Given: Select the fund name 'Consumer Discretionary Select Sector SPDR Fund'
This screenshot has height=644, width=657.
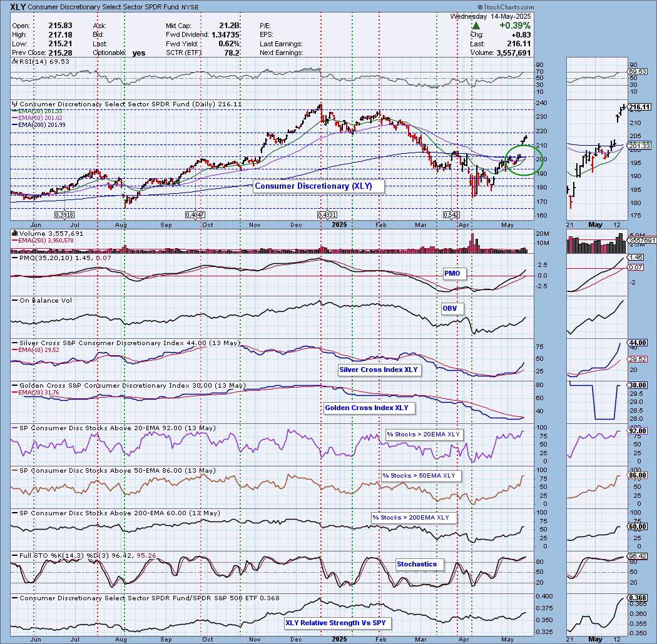Looking at the screenshot, I should point(103,7).
